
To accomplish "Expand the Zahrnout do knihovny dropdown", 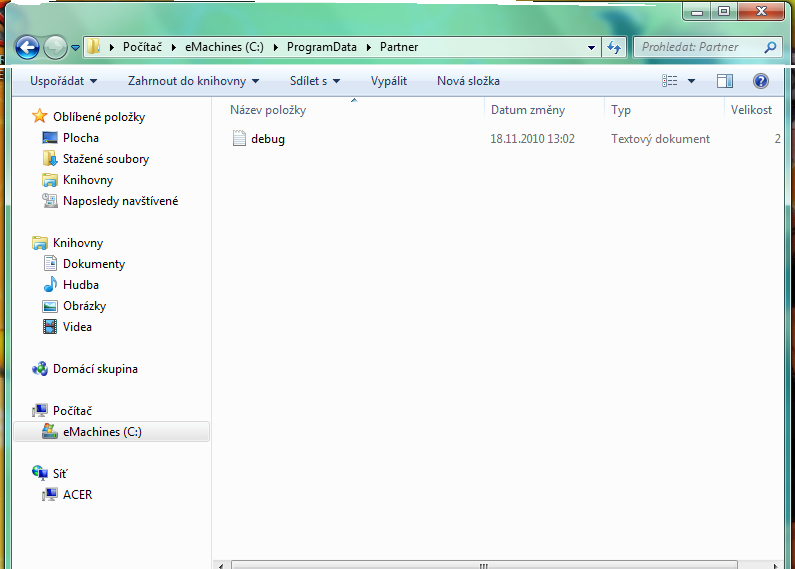I will tap(193, 81).
